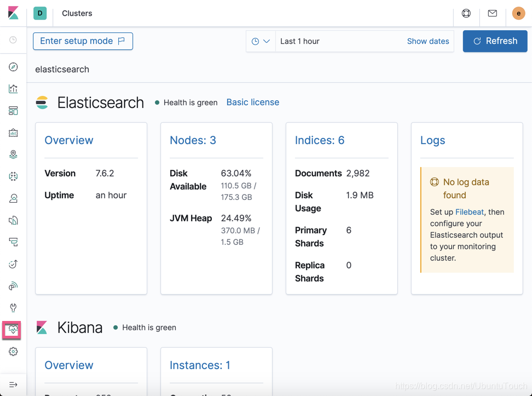Click the Refresh button
The width and height of the screenshot is (532, 396).
[x=495, y=41]
